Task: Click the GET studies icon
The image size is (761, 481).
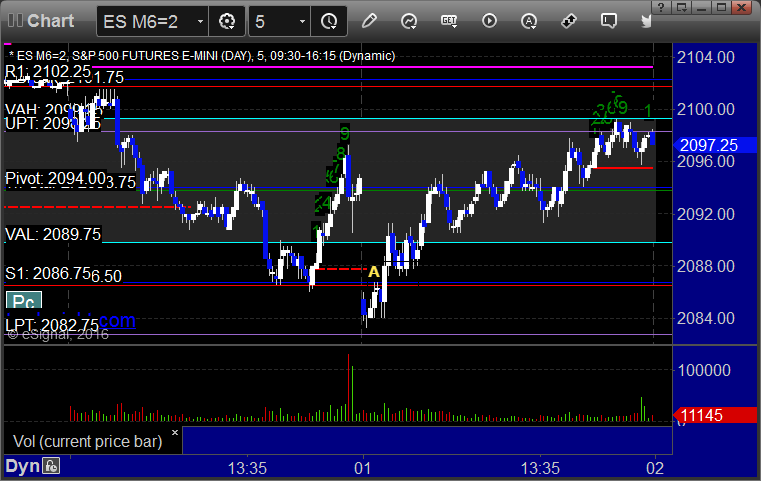Action: click(x=449, y=21)
